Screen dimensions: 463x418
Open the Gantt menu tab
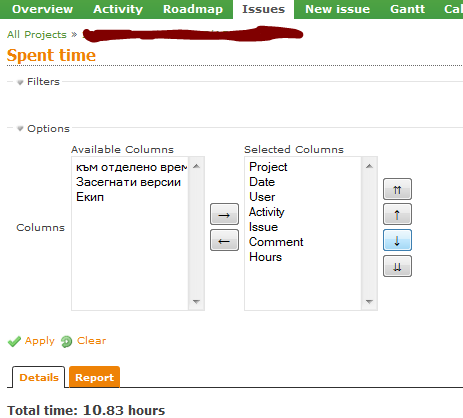tap(407, 9)
